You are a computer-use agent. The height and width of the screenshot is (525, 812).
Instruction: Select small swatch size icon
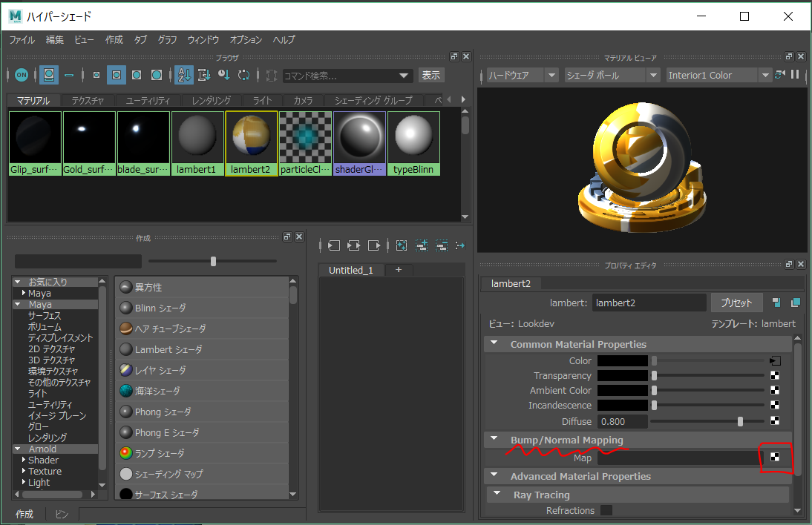click(x=96, y=75)
